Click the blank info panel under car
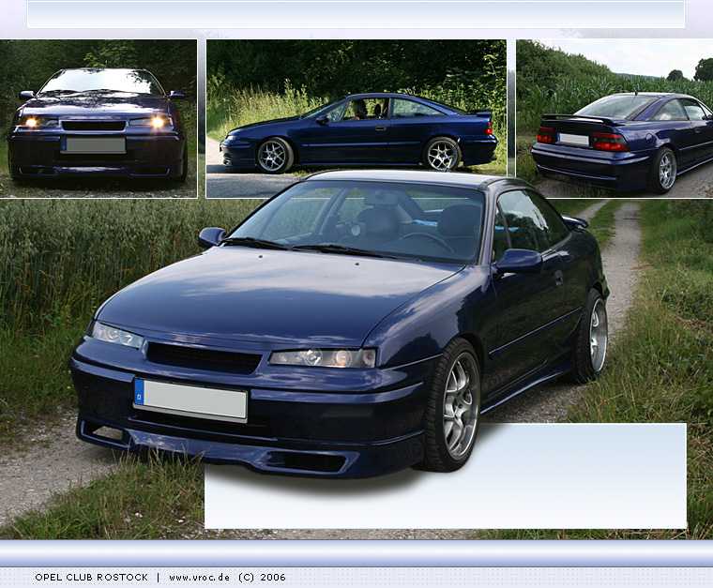713x588 pixels. pyautogui.click(x=446, y=476)
